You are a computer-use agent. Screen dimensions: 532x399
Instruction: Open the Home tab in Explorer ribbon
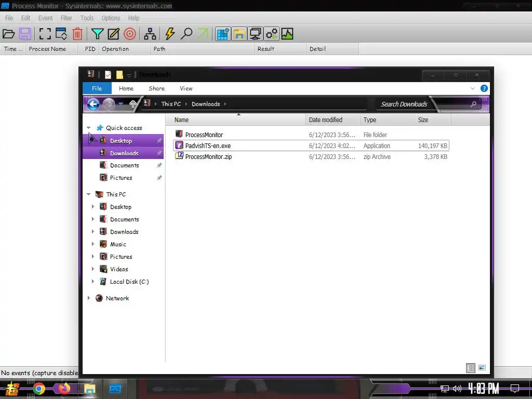[x=126, y=88]
